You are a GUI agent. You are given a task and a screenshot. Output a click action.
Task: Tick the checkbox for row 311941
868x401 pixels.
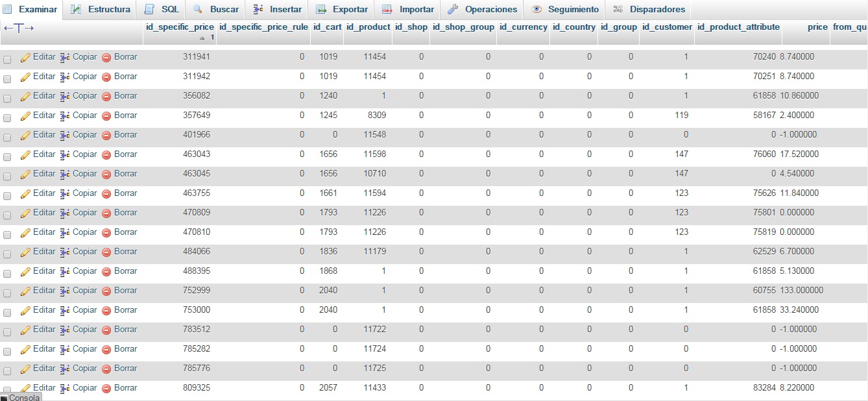[7, 60]
